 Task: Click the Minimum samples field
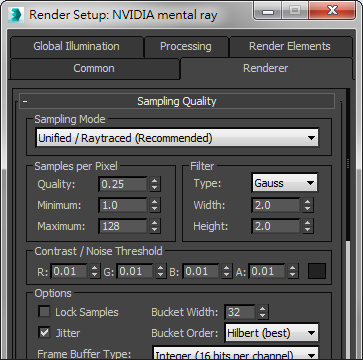coord(123,205)
